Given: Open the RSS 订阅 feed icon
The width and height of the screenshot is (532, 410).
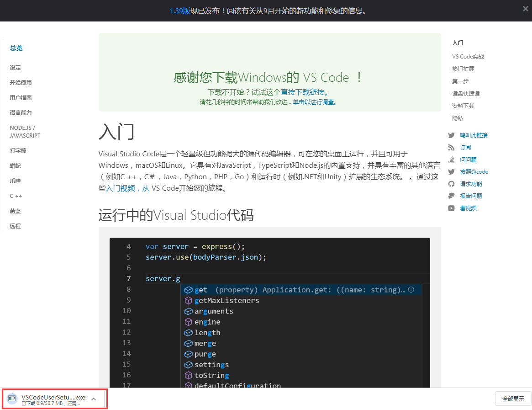Looking at the screenshot, I should [452, 147].
